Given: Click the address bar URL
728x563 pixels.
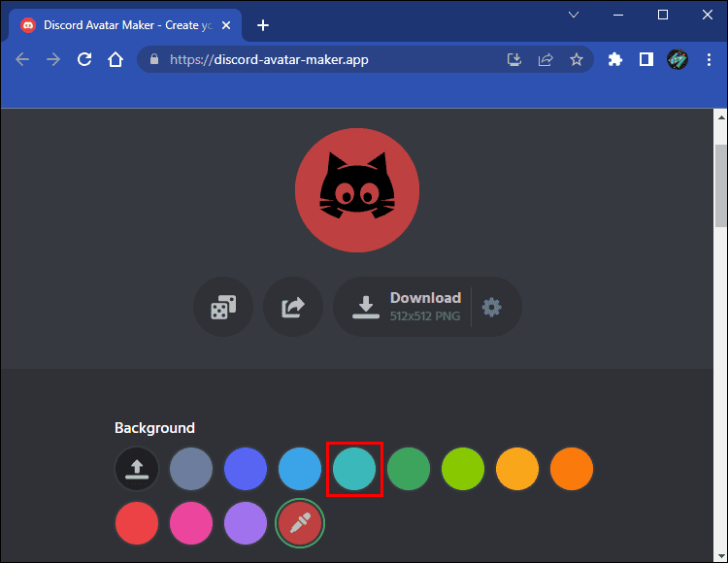Looking at the screenshot, I should (269, 59).
